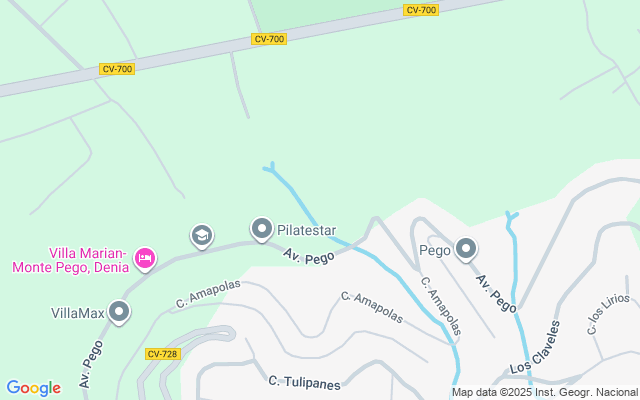Click the Pilatestar map pin

262,229
